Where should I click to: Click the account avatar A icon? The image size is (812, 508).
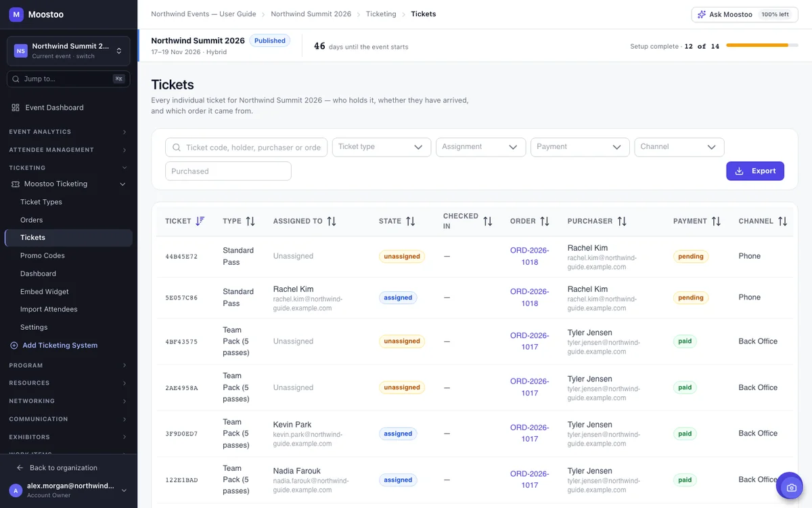(16, 490)
